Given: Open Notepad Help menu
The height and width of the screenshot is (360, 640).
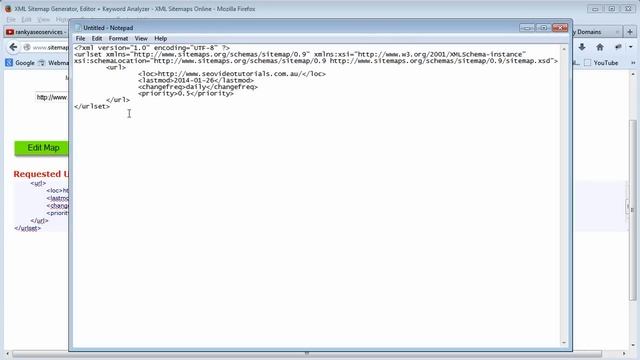Looking at the screenshot, I should (160, 38).
